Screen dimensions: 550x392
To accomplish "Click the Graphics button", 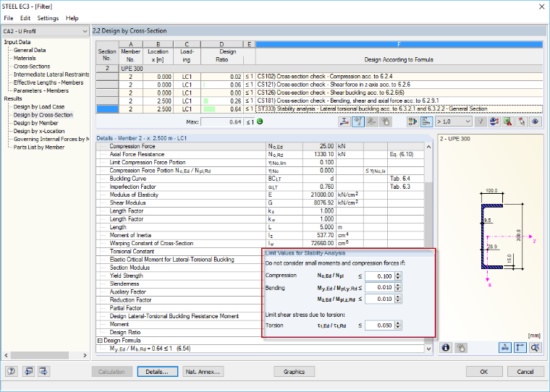I will 294,372.
